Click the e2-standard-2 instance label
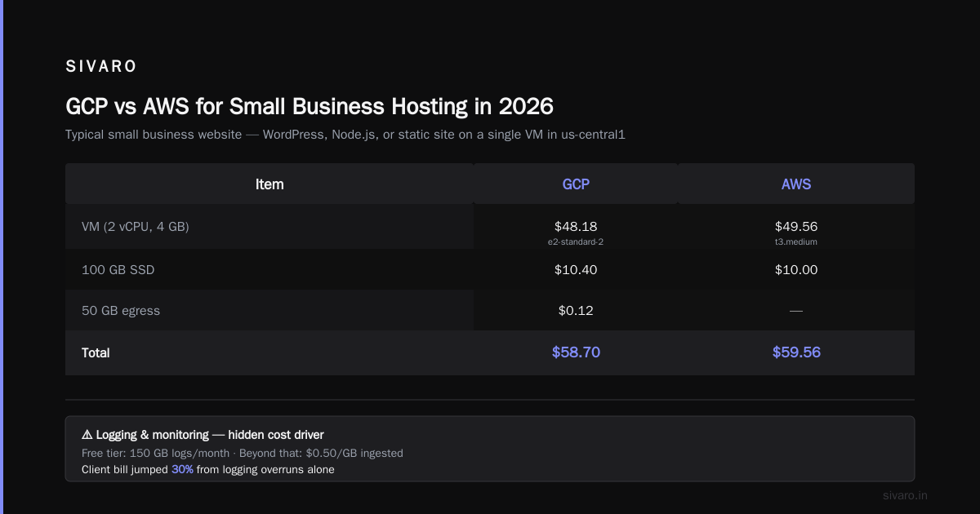Image resolution: width=980 pixels, height=514 pixels. coord(576,241)
